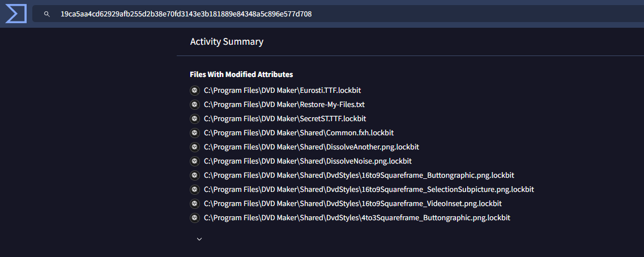Expand the modified files list chevron

(199, 239)
